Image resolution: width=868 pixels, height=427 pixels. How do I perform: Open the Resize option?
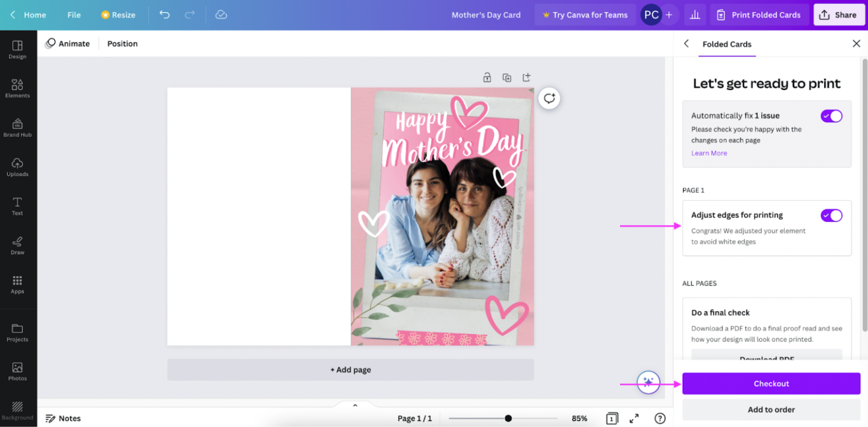[118, 15]
